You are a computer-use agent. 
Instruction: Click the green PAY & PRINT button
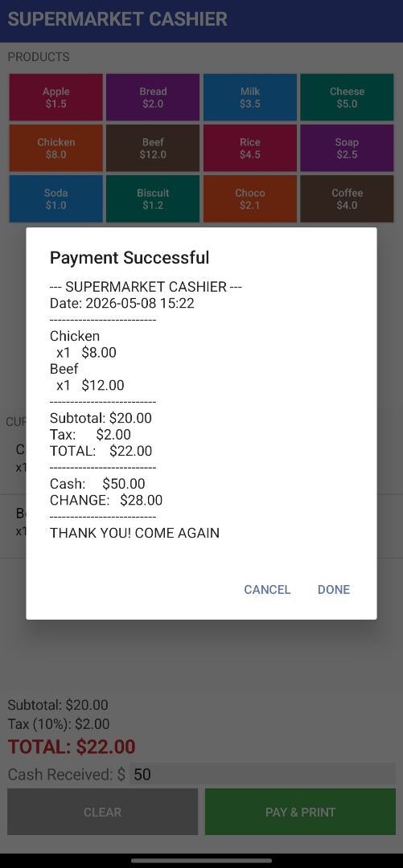(301, 812)
